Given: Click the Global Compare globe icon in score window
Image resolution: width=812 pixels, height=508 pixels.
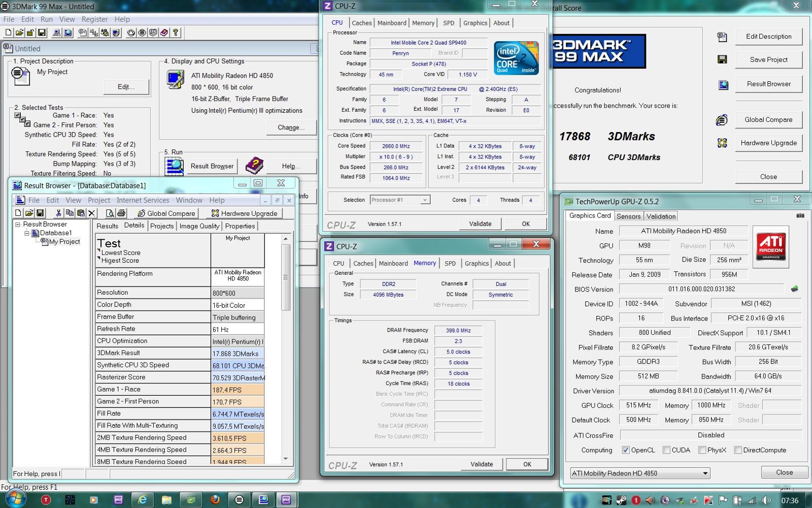Looking at the screenshot, I should 722,120.
